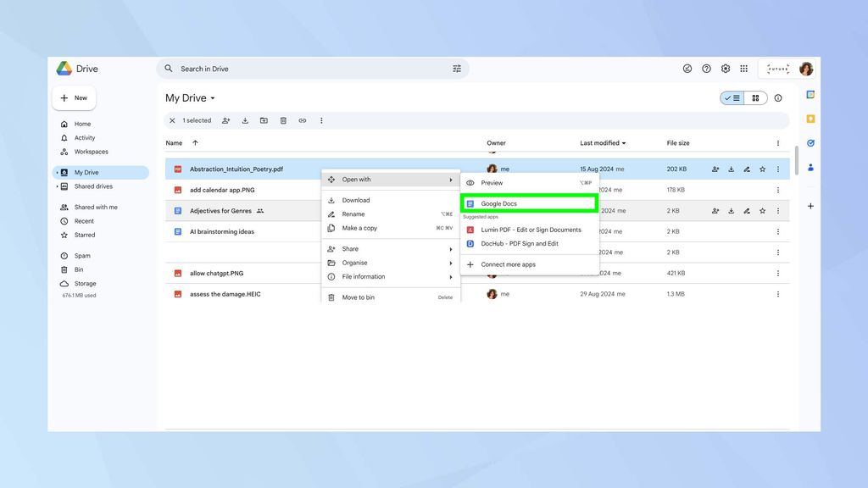868x488 pixels.
Task: Switch to grid layout view
Action: click(x=755, y=98)
